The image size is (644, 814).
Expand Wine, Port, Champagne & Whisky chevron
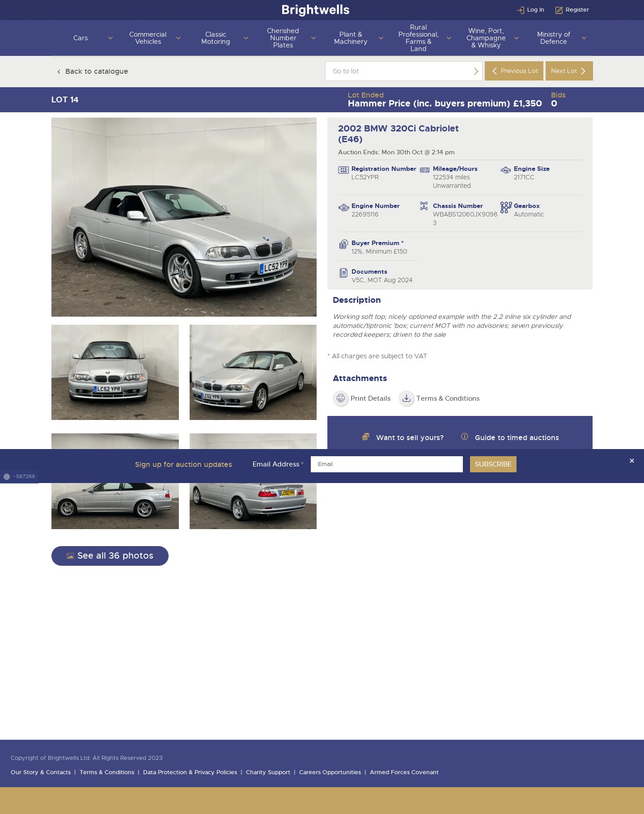[517, 38]
